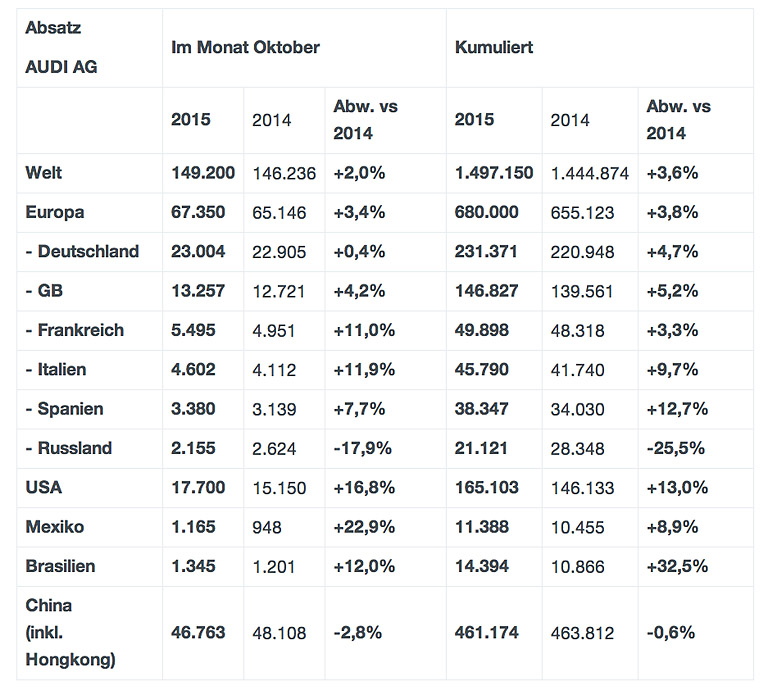768x695 pixels.
Task: Select the Welt October 2015 value 149.200
Action: point(203,173)
